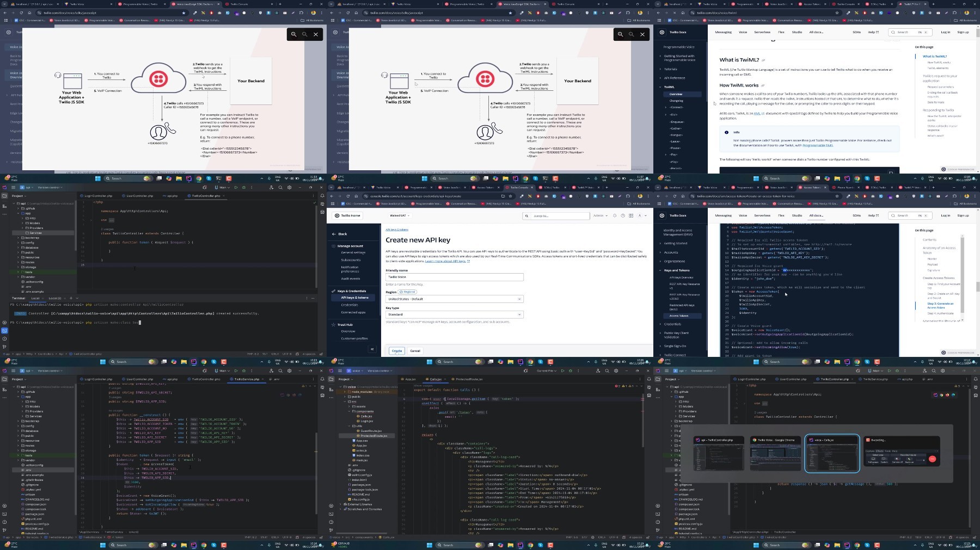Collapse the Twilio console sidebar with the double chevron
The height and width of the screenshot is (550, 980).
tap(372, 349)
